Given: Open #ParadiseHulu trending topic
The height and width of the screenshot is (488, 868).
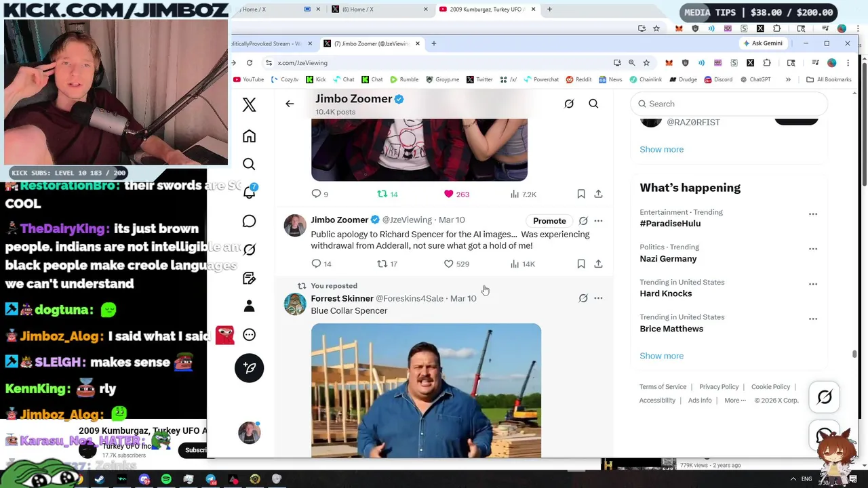Looking at the screenshot, I should point(670,224).
